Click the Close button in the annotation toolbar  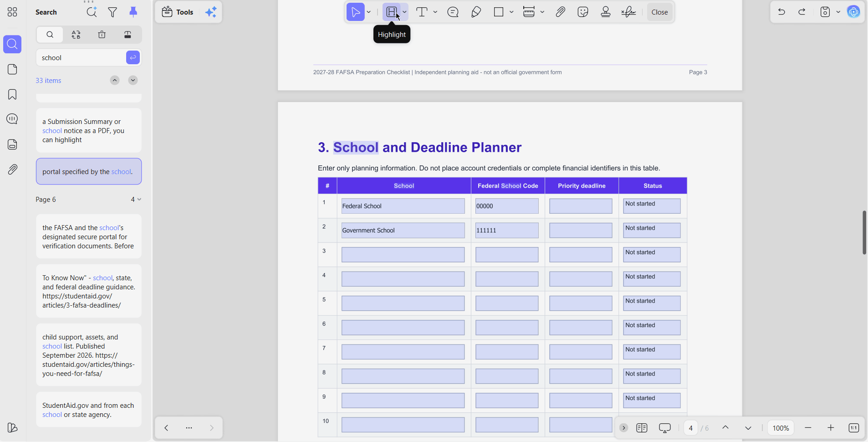tap(659, 12)
